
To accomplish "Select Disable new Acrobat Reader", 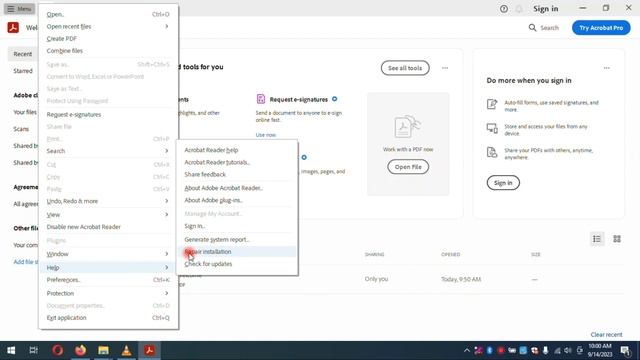I will [108, 227].
